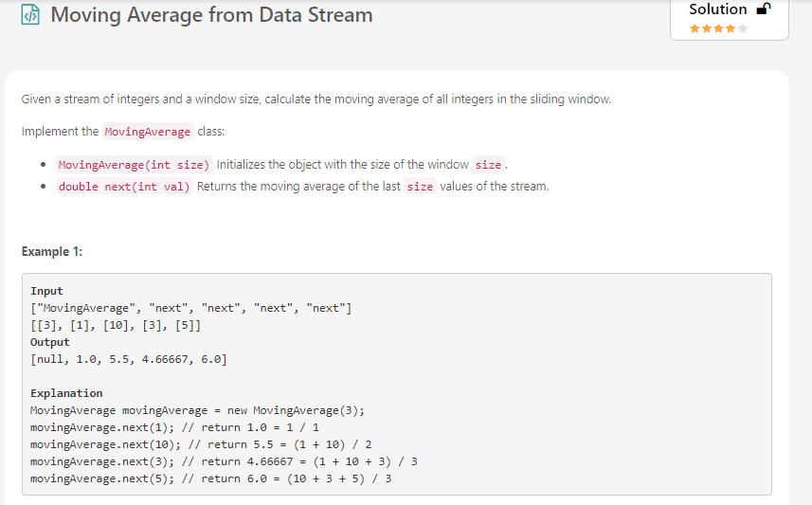Image resolution: width=812 pixels, height=505 pixels.
Task: Click the 'Example 1:' heading
Action: click(45, 251)
